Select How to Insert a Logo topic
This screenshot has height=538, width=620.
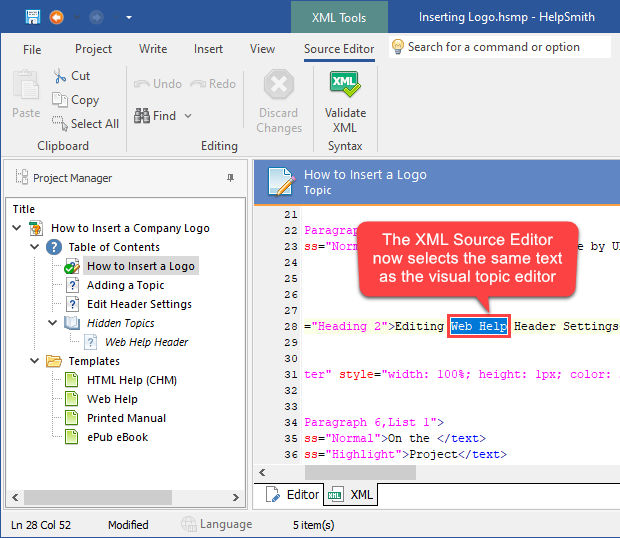pos(141,266)
